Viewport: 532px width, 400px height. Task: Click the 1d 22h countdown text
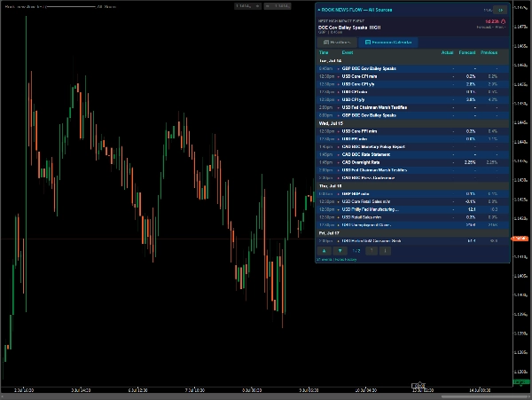point(493,21)
